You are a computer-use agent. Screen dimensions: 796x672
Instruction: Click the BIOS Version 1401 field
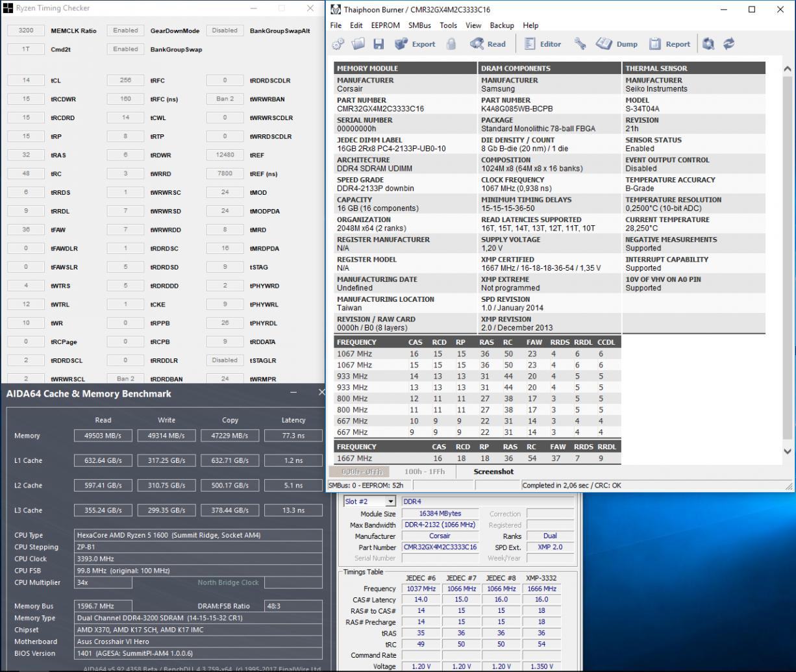[x=199, y=653]
